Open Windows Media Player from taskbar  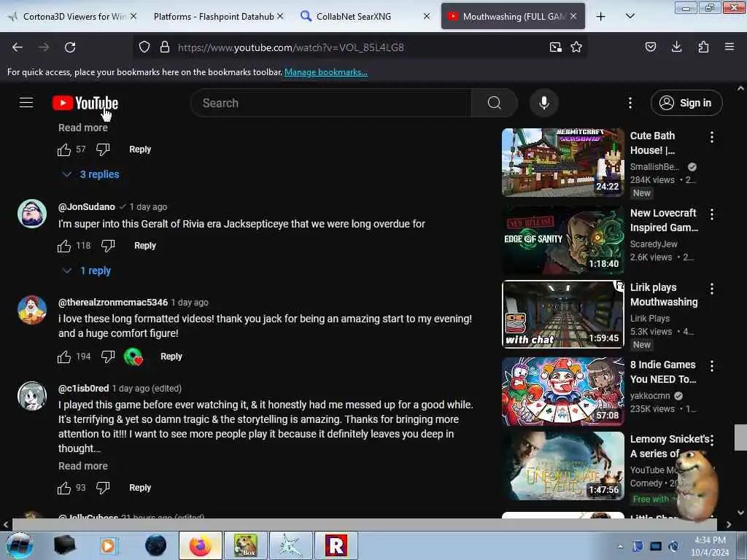click(109, 545)
